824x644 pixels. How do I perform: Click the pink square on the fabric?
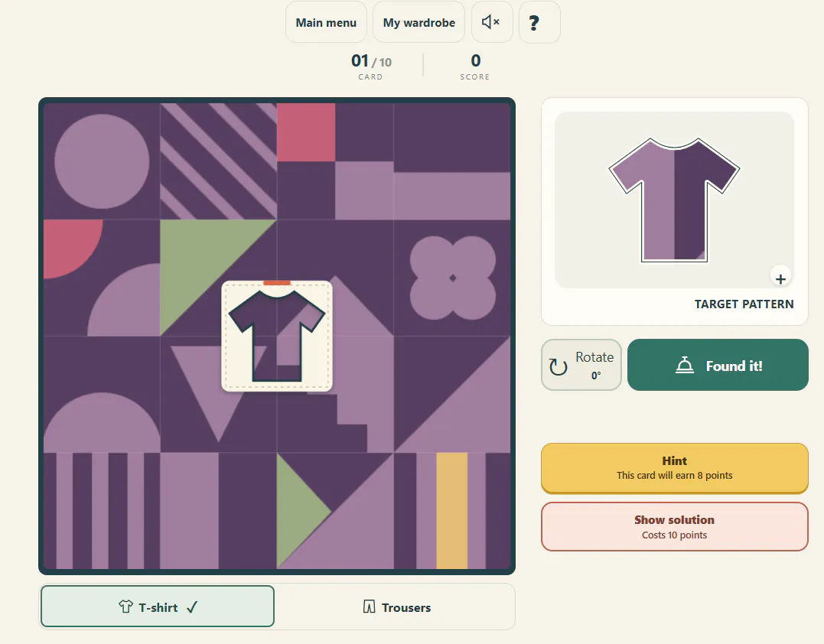coord(306,132)
